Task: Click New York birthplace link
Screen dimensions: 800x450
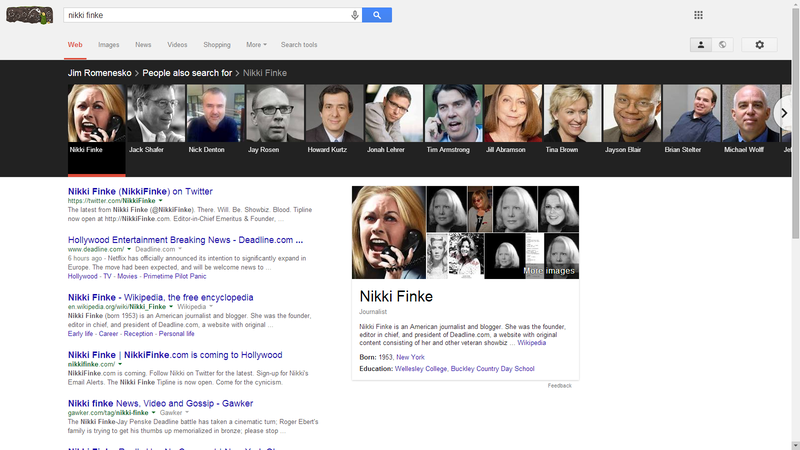Action: coord(410,357)
